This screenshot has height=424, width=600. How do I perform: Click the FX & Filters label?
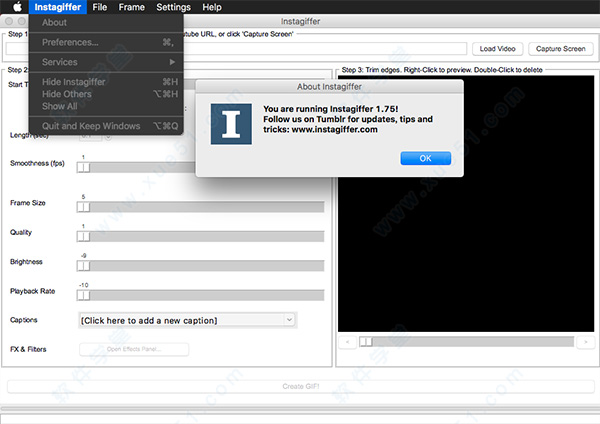coord(28,349)
